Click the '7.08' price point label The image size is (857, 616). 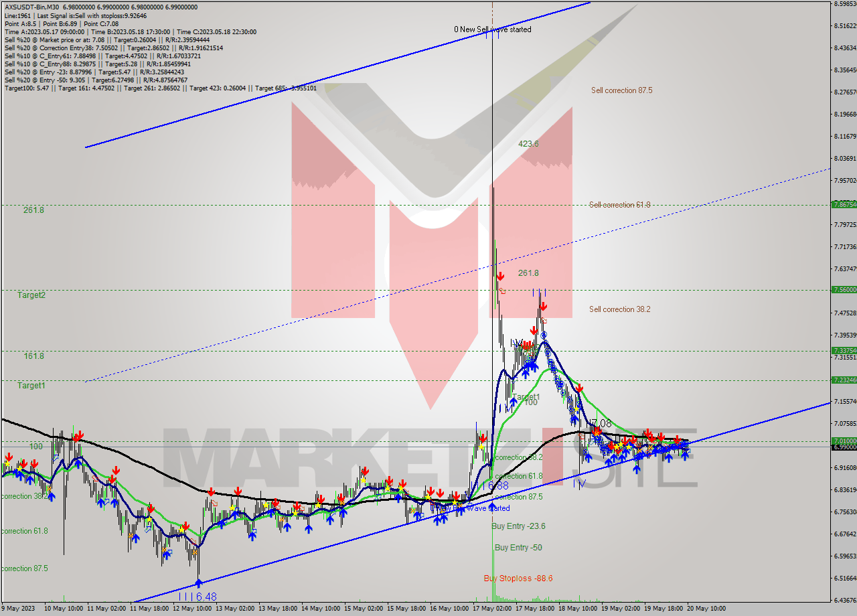pyautogui.click(x=602, y=424)
